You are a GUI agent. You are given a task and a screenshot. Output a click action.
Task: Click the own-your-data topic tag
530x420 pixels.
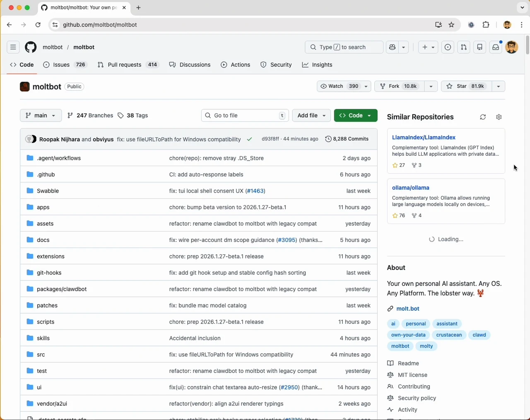408,335
